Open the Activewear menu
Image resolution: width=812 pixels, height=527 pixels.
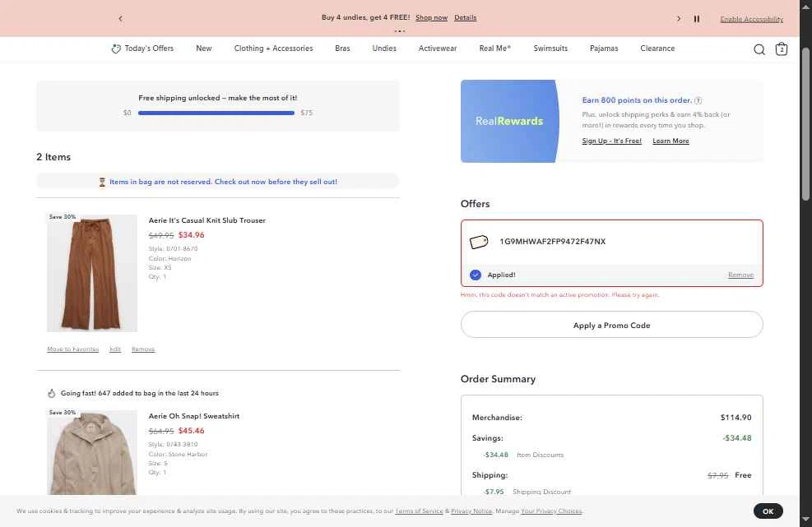point(438,49)
